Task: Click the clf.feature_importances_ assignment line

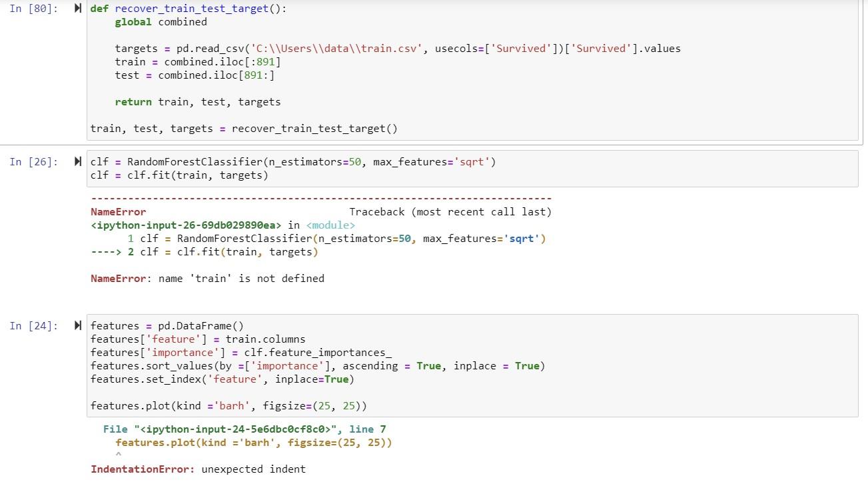Action: point(240,352)
